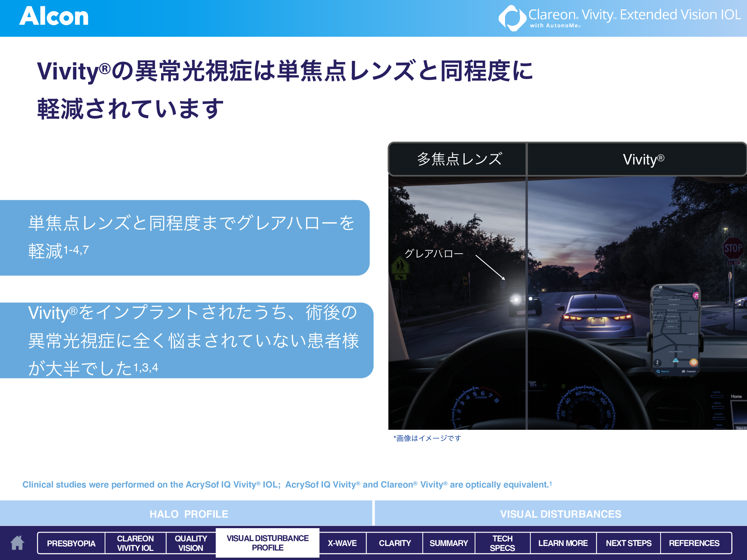The width and height of the screenshot is (747, 560).
Task: Go to the CLARITY section
Action: pos(394,543)
